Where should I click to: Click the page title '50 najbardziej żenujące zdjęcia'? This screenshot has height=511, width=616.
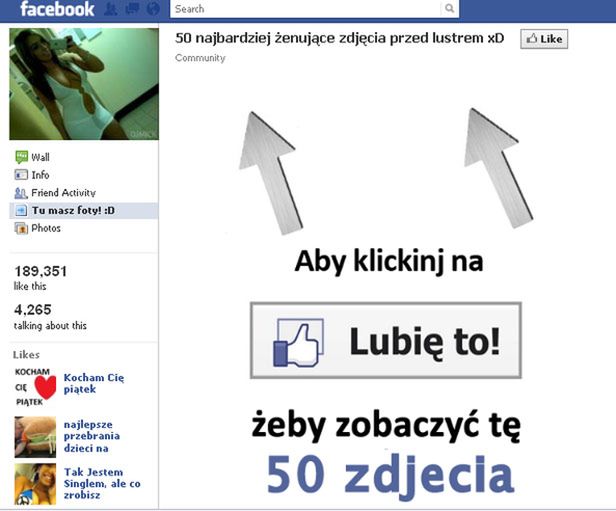(339, 38)
